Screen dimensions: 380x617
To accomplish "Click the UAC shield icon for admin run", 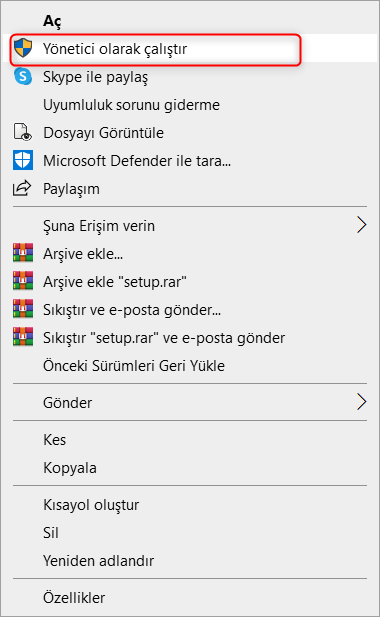I will [x=23, y=48].
